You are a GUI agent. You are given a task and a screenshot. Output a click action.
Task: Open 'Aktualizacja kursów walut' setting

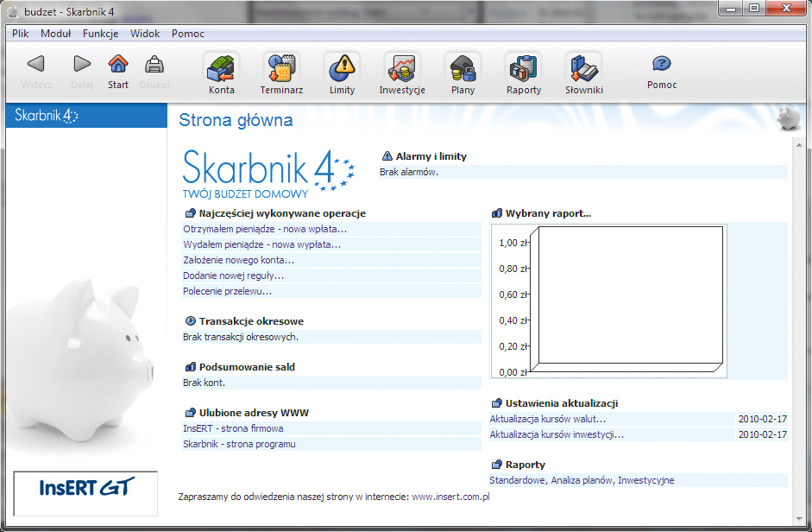[547, 419]
